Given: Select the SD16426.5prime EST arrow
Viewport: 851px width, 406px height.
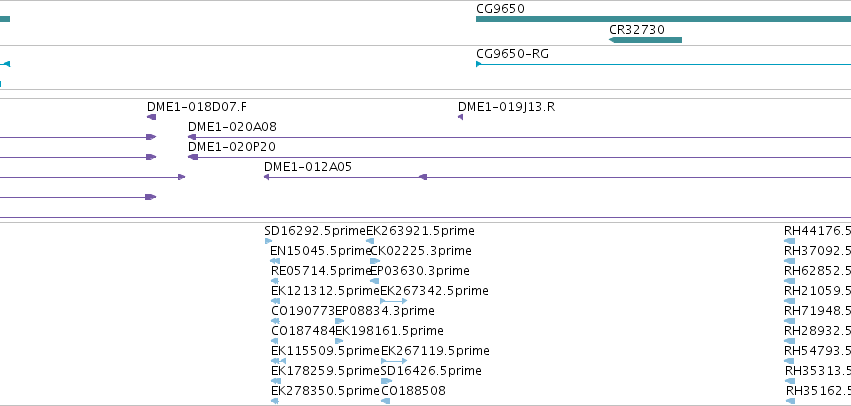Looking at the screenshot, I should (x=386, y=380).
